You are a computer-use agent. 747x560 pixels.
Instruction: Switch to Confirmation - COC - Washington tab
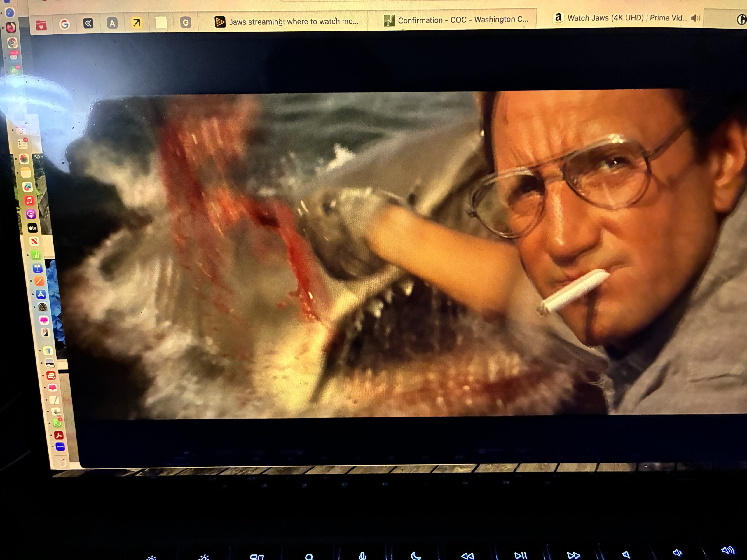456,20
